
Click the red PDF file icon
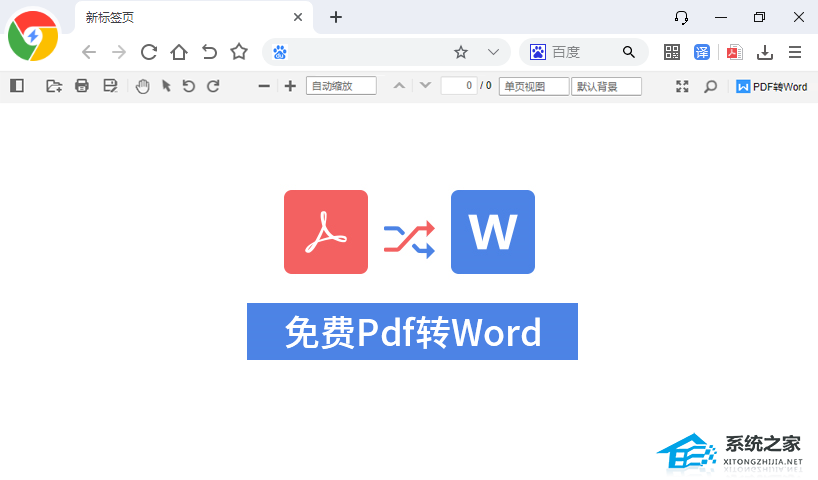coord(326,232)
